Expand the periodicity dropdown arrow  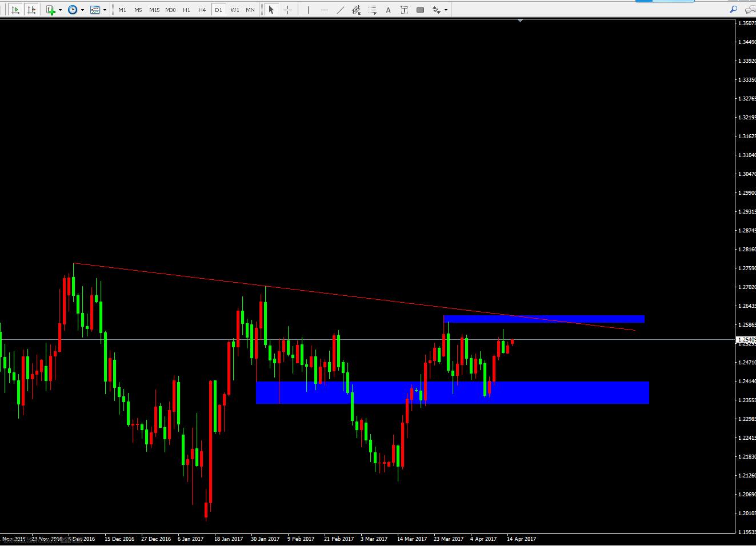tap(82, 10)
